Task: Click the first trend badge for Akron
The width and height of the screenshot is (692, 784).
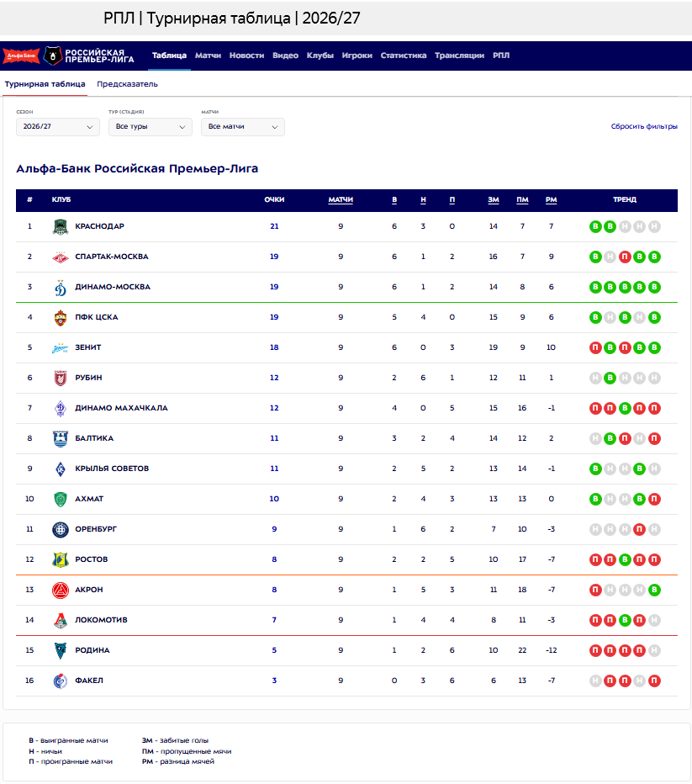Action: [595, 590]
